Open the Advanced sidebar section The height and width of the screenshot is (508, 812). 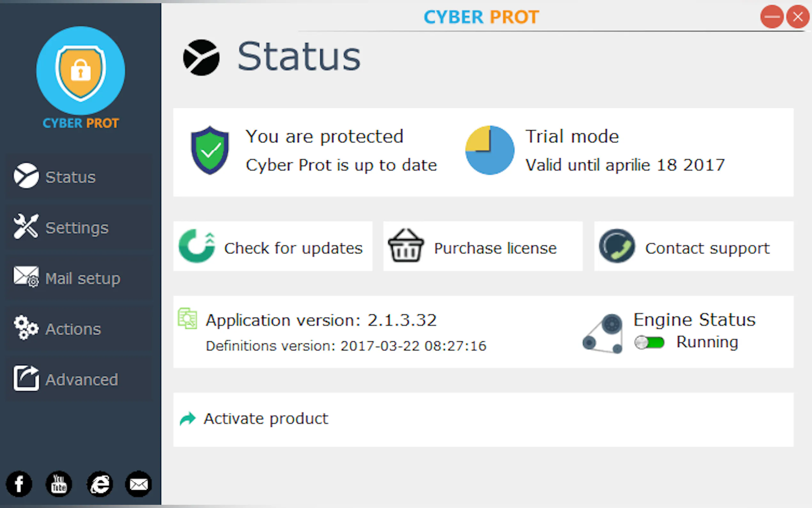point(81,380)
